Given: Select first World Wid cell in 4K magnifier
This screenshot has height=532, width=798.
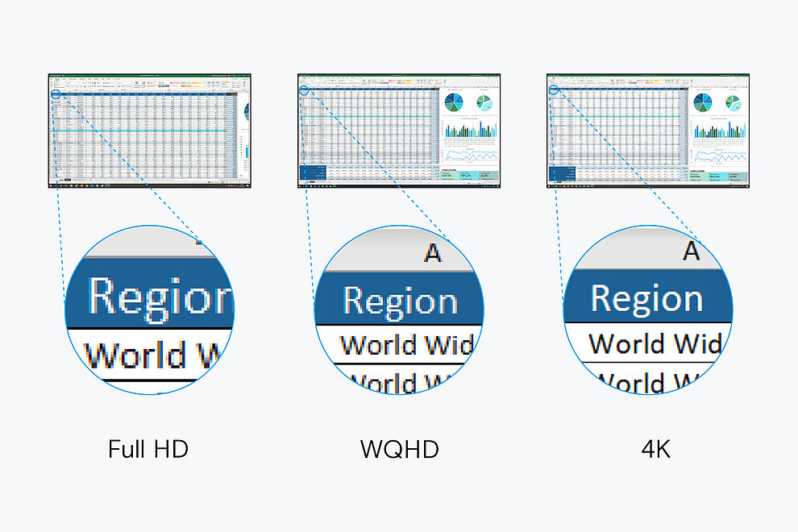Looking at the screenshot, I should pos(653,343).
